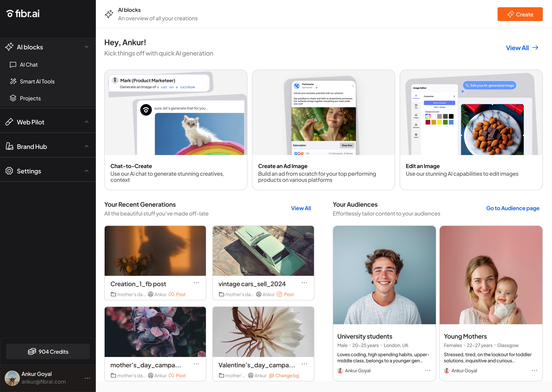
Task: Open the mother's_day_campaign thumbnail
Action: (x=155, y=332)
